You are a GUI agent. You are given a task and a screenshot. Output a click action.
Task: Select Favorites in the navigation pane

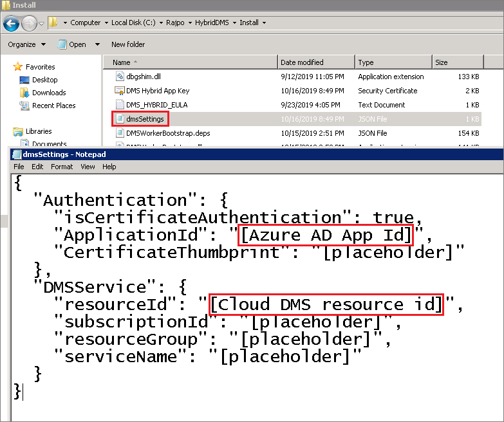40,67
